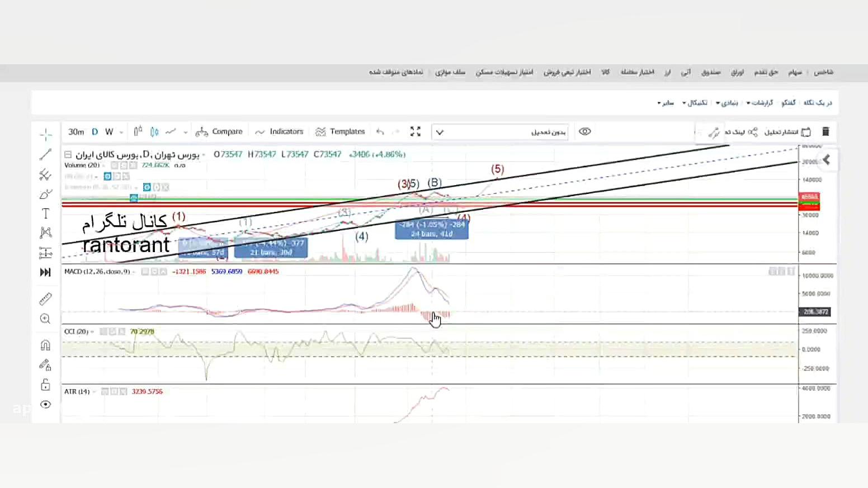
Task: Open the بنیادی dropdown menu
Action: coord(727,103)
